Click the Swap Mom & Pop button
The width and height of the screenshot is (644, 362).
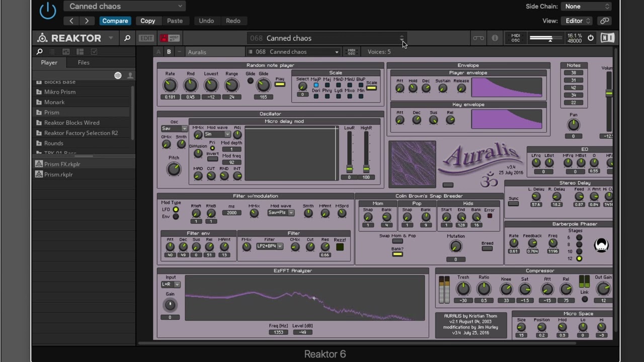click(x=397, y=242)
